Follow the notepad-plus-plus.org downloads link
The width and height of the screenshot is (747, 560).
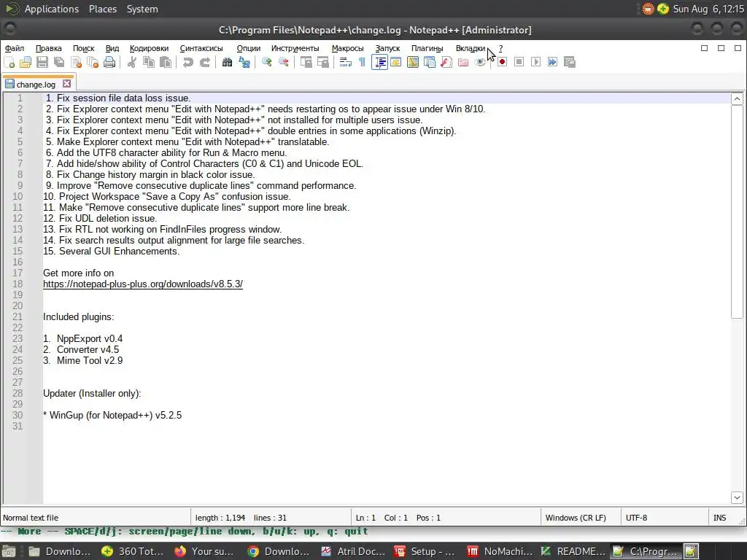pyautogui.click(x=143, y=284)
